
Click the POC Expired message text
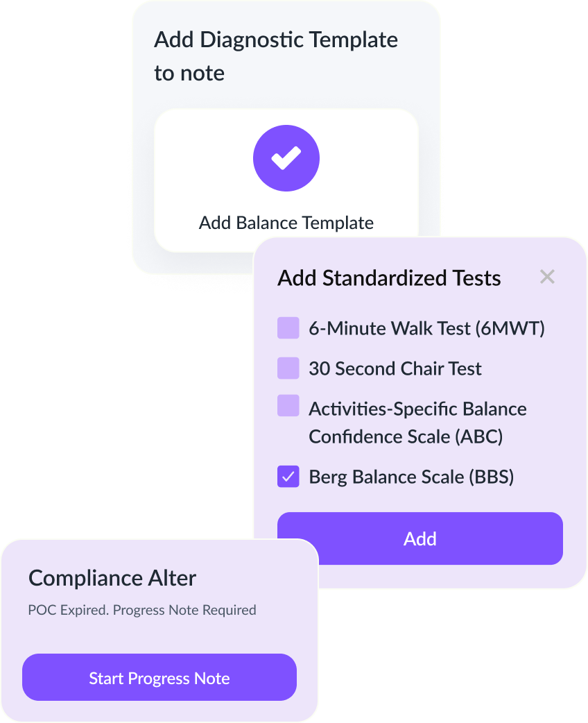pyautogui.click(x=142, y=610)
